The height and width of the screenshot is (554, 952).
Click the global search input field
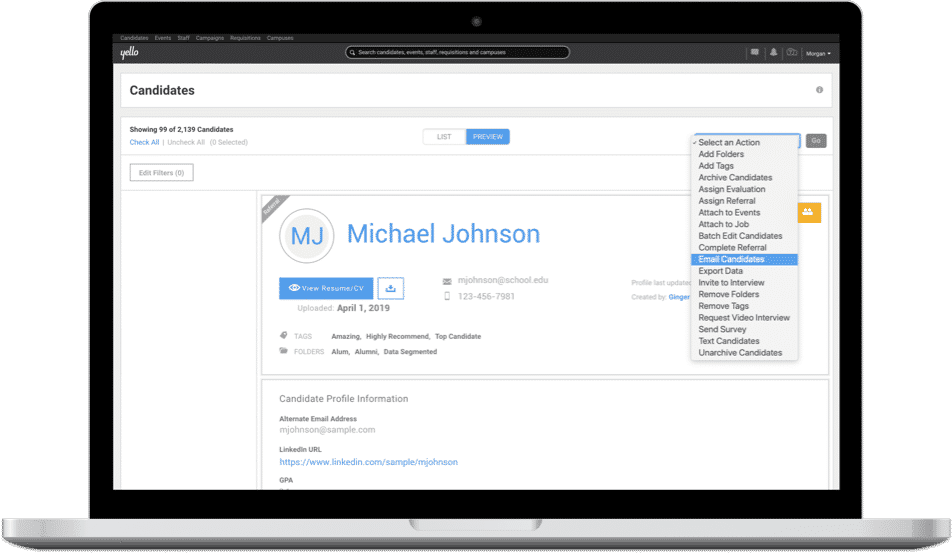pyautogui.click(x=457, y=52)
